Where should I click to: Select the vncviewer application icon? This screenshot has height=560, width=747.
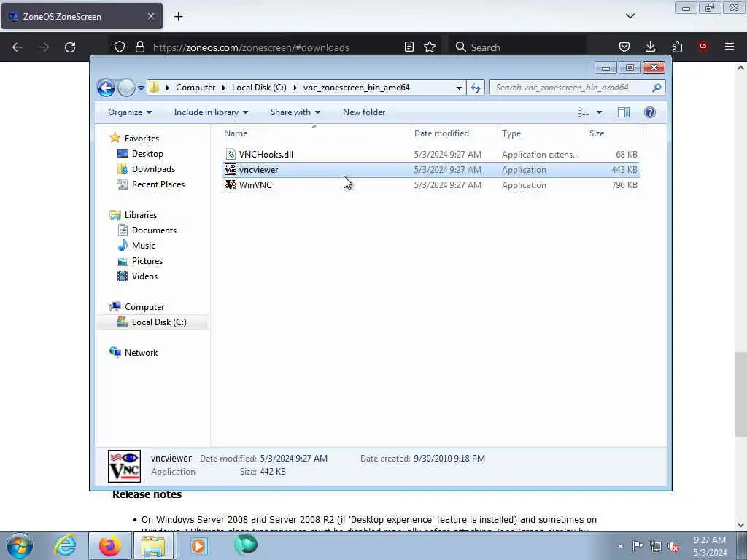231,169
